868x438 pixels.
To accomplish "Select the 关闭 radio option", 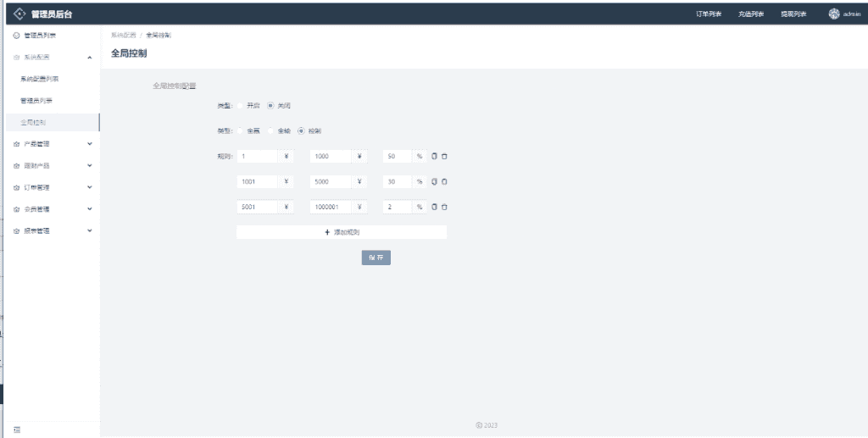I will click(x=270, y=106).
